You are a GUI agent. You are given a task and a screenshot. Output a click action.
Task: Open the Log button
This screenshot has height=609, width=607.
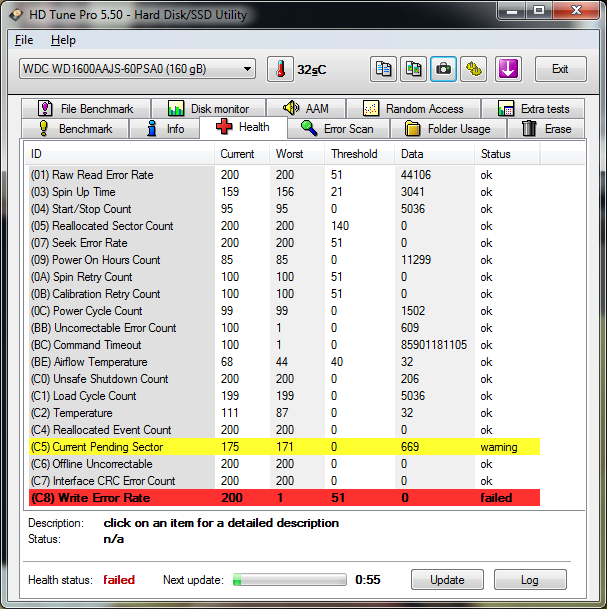pyautogui.click(x=530, y=579)
